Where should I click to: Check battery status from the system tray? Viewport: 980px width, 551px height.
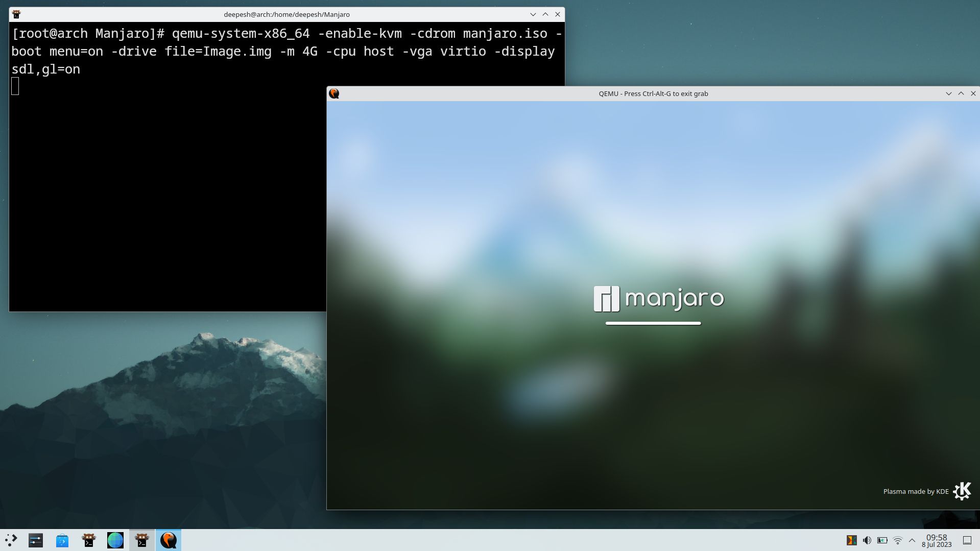click(x=882, y=540)
